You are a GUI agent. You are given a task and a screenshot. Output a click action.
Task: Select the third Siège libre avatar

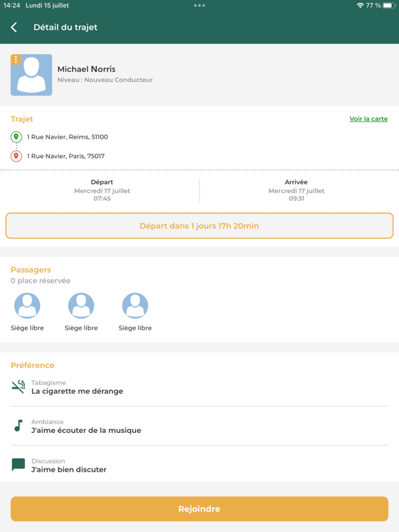click(x=135, y=305)
